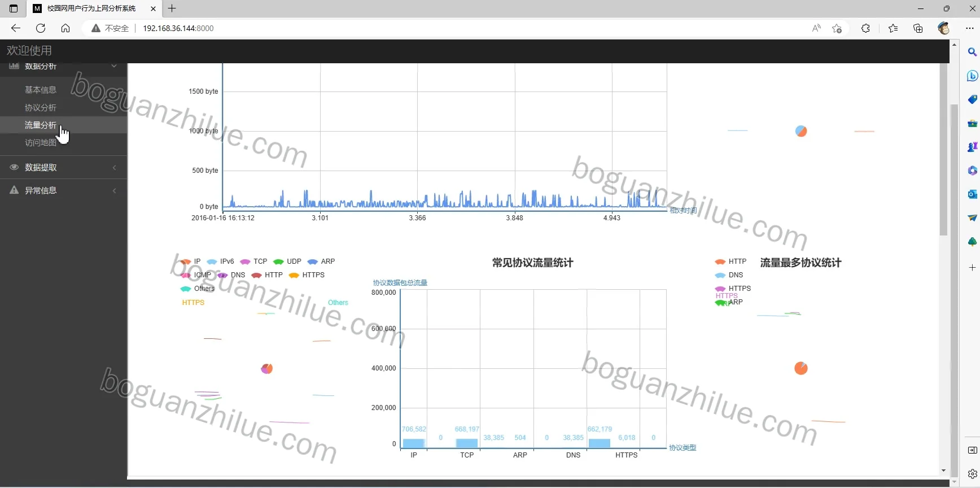The width and height of the screenshot is (980, 488).
Task: Open the Tab actions menu
Action: [14, 8]
